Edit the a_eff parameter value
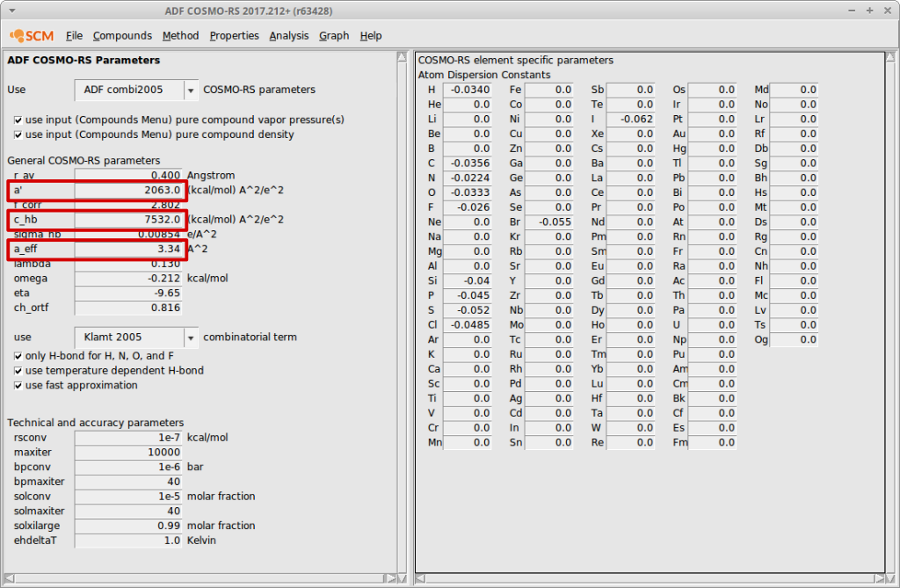 tap(128, 249)
